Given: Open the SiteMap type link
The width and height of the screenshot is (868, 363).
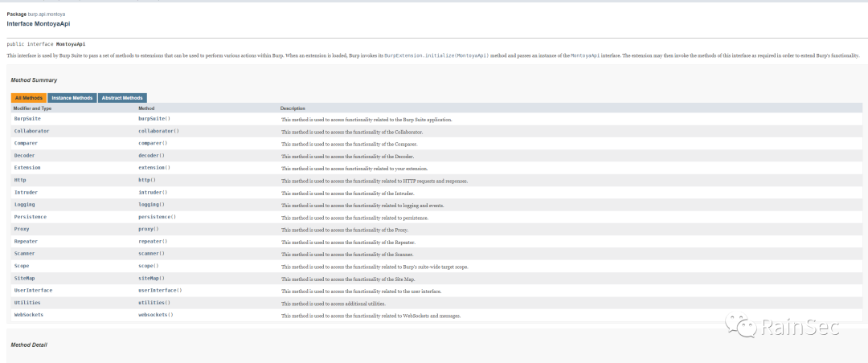Looking at the screenshot, I should click(x=24, y=279).
